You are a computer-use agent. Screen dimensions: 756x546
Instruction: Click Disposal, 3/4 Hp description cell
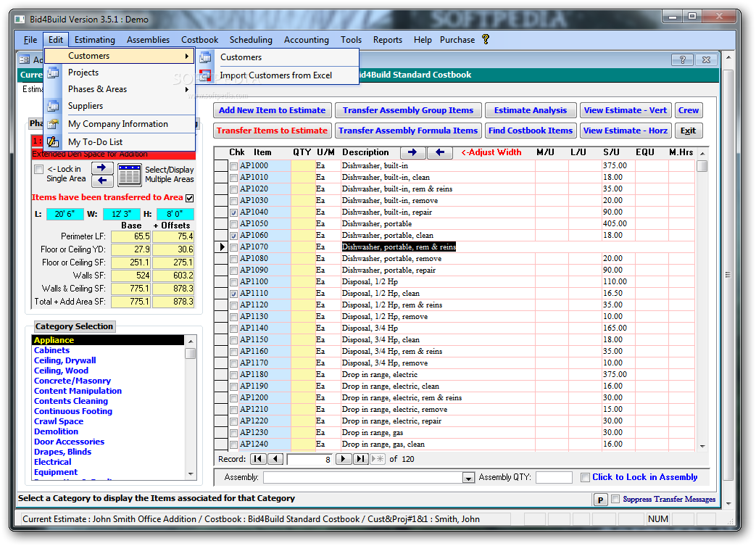[438, 328]
